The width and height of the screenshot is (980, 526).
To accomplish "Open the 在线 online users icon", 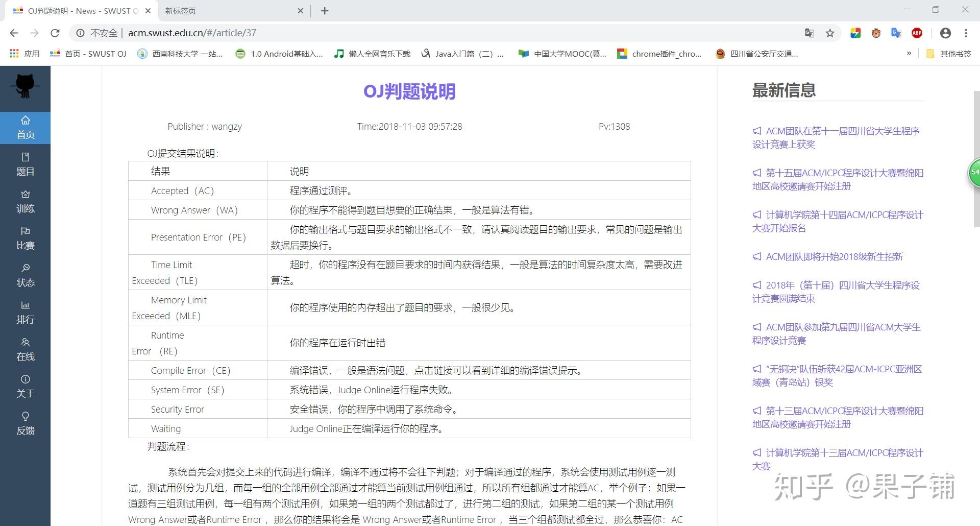I will tap(26, 349).
